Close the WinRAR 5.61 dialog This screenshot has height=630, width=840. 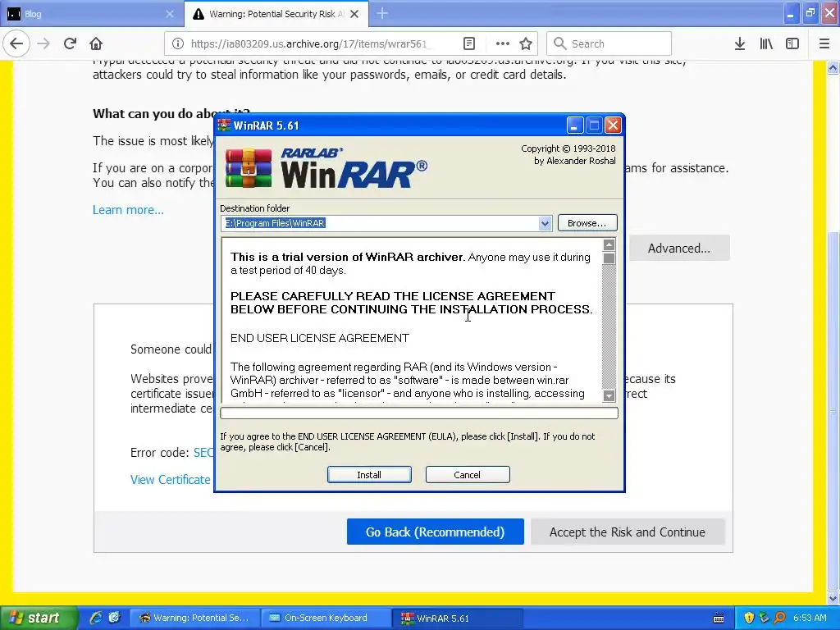(x=613, y=126)
